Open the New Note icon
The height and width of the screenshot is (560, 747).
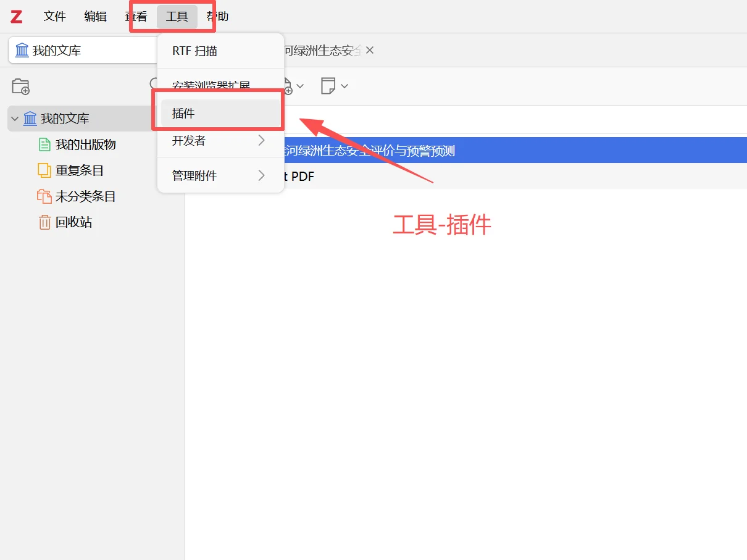coord(328,86)
